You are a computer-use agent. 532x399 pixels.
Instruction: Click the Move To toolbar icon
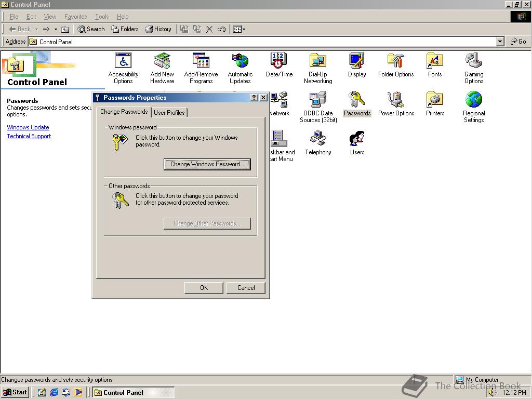tap(184, 29)
